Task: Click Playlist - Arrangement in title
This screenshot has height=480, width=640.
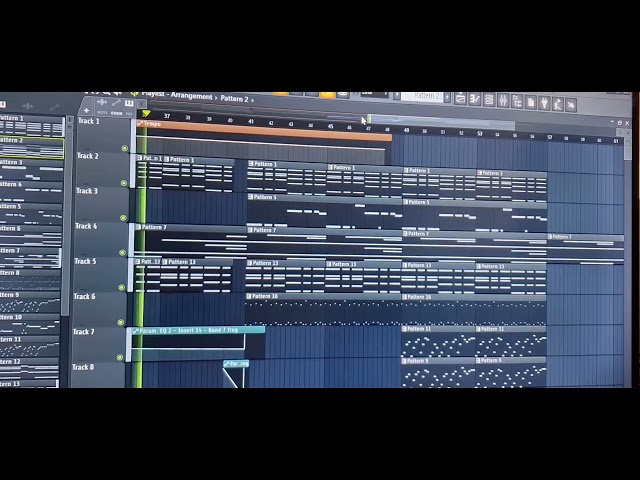Action: (x=177, y=95)
